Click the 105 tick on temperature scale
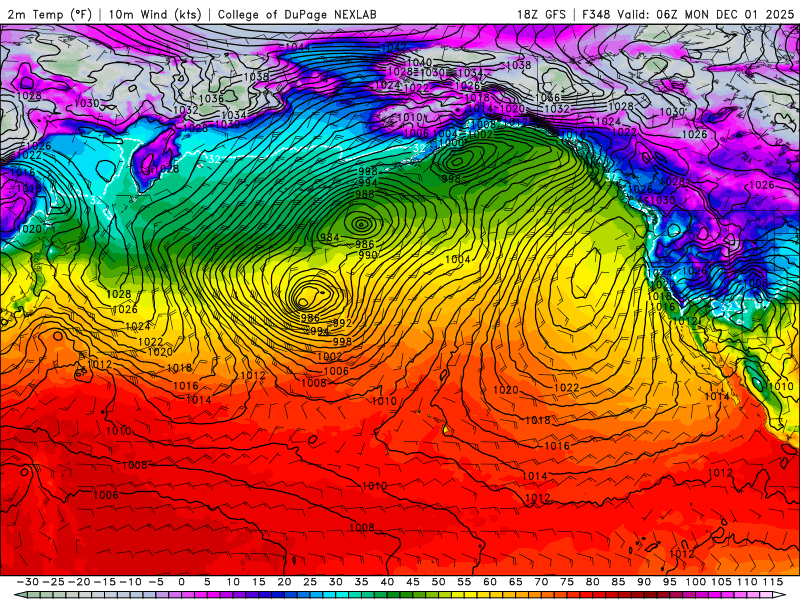The image size is (800, 600). 721,582
